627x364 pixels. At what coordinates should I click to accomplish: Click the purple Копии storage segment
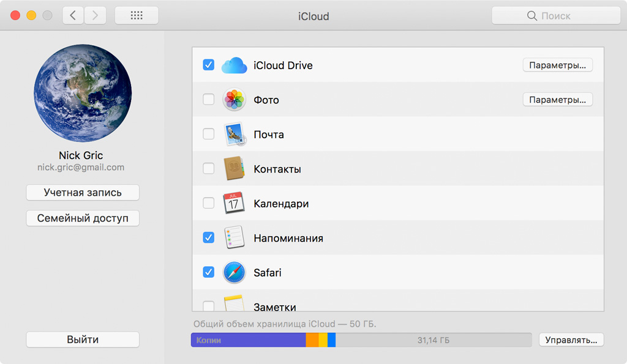tap(249, 340)
